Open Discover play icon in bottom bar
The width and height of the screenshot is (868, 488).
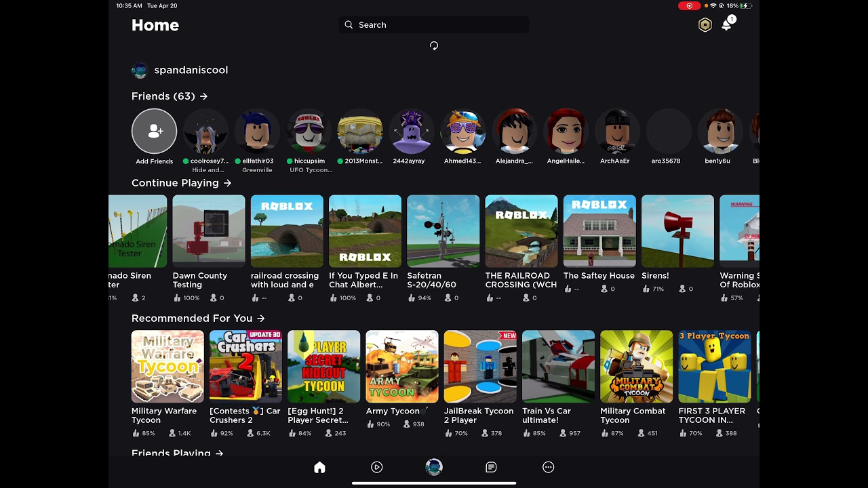(x=377, y=467)
